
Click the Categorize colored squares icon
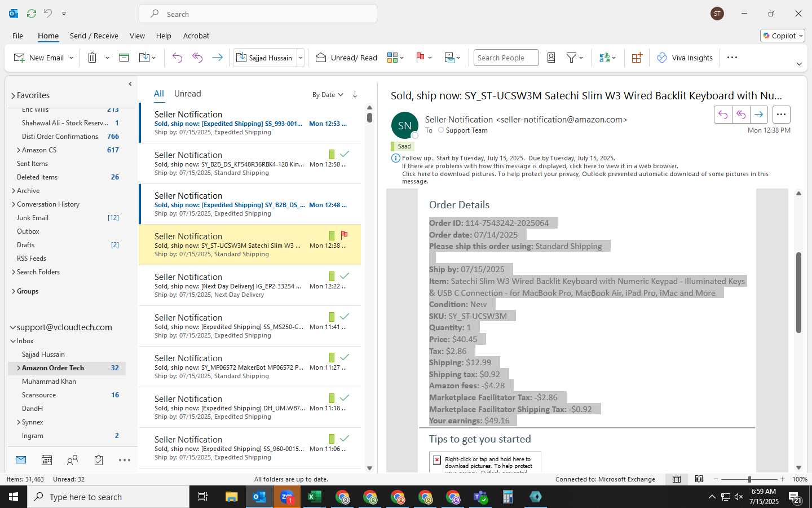pyautogui.click(x=392, y=58)
